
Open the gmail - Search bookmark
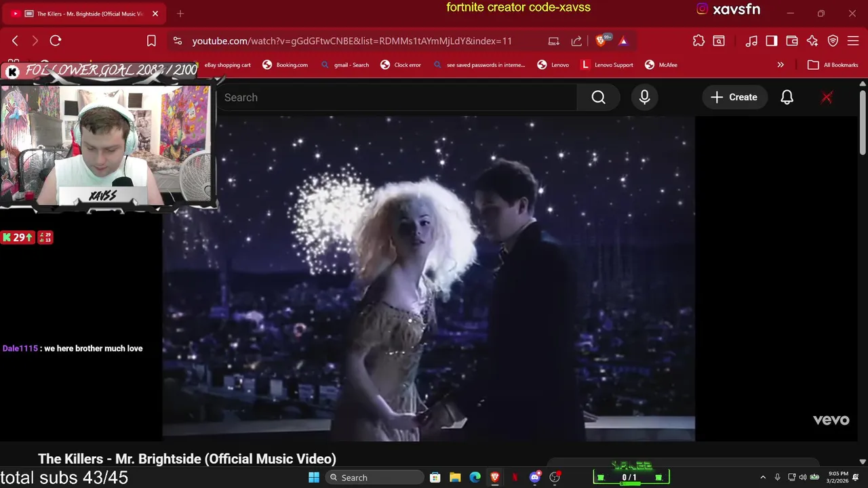(x=344, y=65)
